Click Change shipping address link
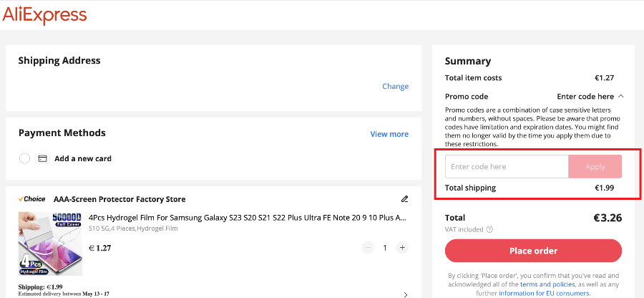 (395, 87)
